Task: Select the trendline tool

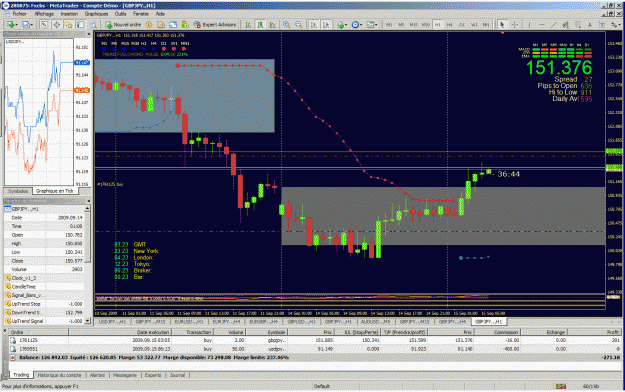Action: coord(553,25)
